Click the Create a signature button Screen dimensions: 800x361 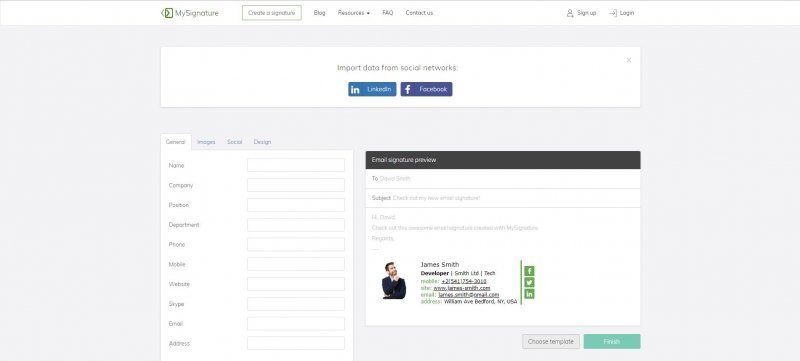[271, 13]
